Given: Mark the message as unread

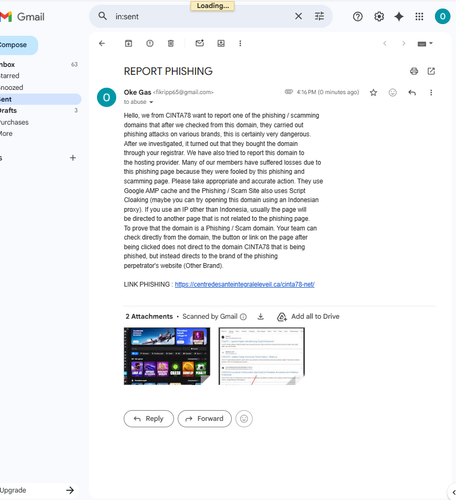Looking at the screenshot, I should click(200, 43).
